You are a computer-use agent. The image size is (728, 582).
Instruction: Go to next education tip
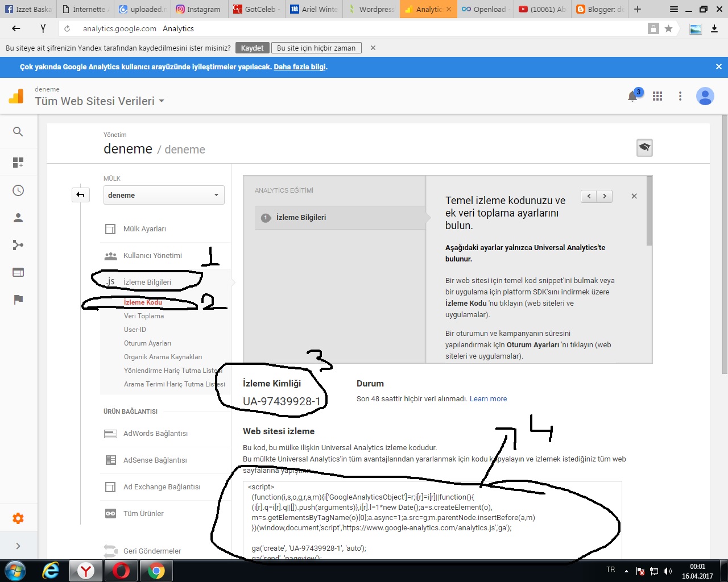(x=605, y=196)
